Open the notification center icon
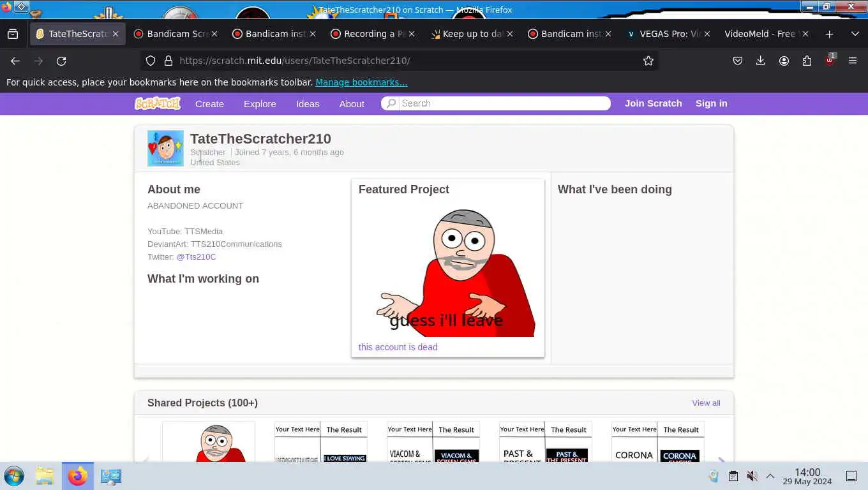 851,476
